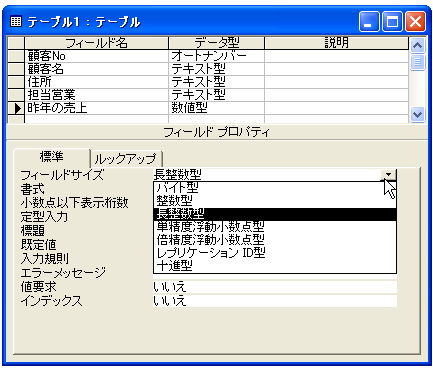Screen dimensions: 433x368
Task: Select row selector for 住所 row
Action: [x=16, y=82]
